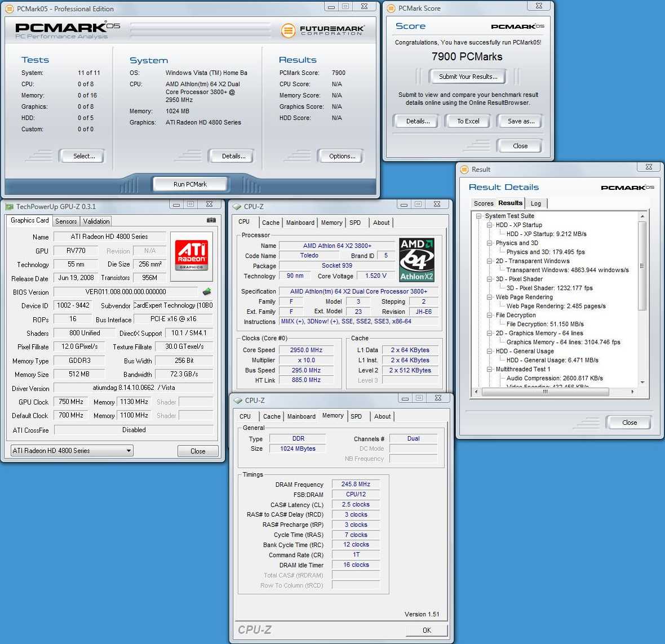Click the PCMark05 title bar icon
The width and height of the screenshot is (665, 644).
(10, 9)
